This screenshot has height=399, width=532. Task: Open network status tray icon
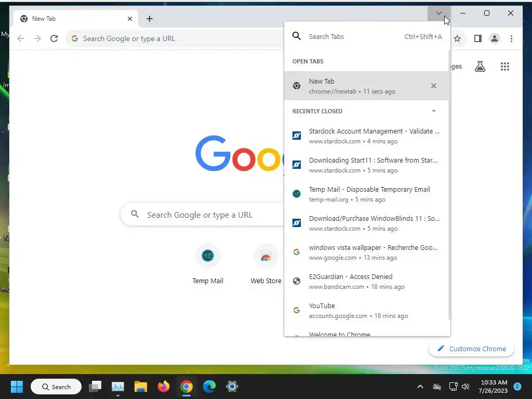coord(453,387)
